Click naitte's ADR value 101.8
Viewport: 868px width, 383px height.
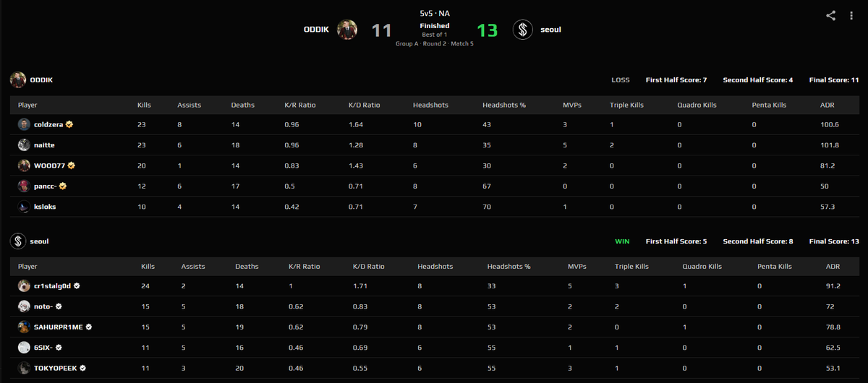pos(830,145)
